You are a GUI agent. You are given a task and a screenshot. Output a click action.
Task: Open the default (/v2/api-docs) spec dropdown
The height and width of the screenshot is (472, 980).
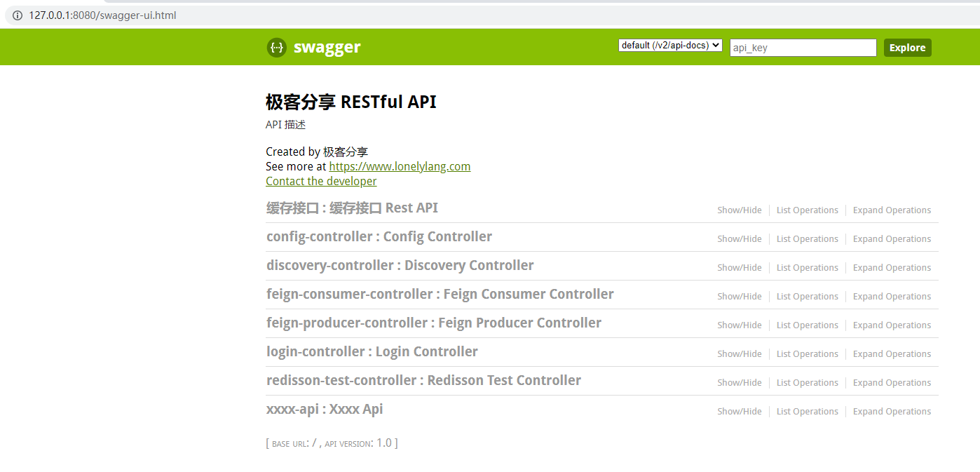point(670,45)
